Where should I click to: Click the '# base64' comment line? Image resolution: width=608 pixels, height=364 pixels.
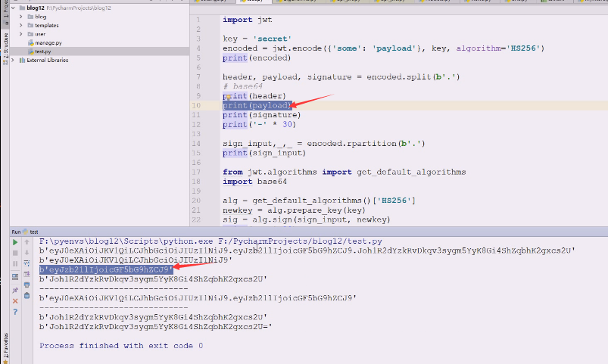[242, 86]
